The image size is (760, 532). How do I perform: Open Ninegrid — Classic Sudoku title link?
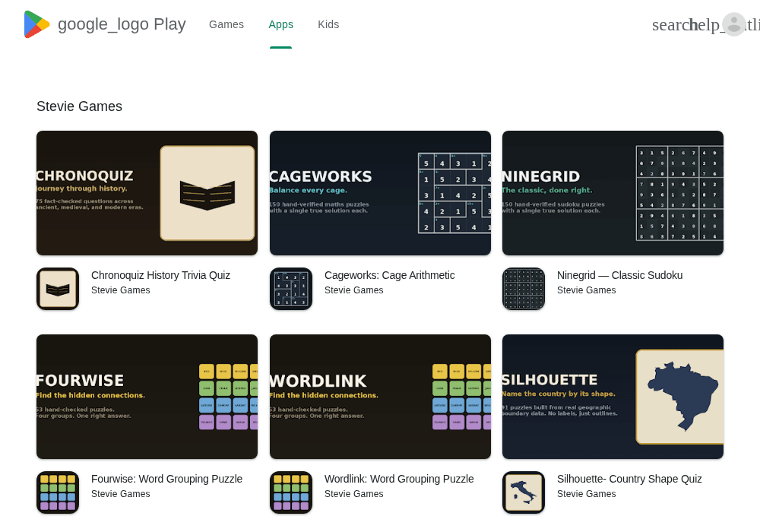pyautogui.click(x=619, y=275)
